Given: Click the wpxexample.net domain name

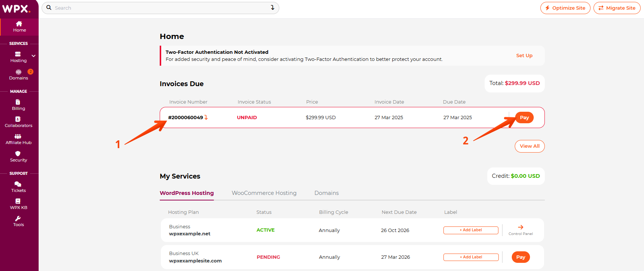Looking at the screenshot, I should point(189,234).
